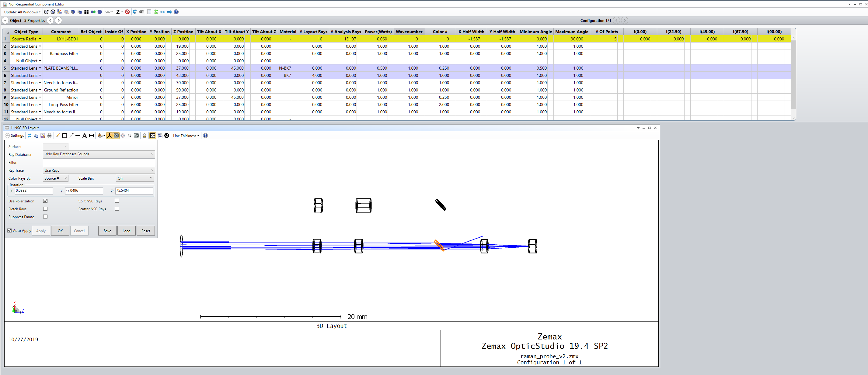
Task: Toggle the highlighted axes orientation button
Action: point(110,136)
